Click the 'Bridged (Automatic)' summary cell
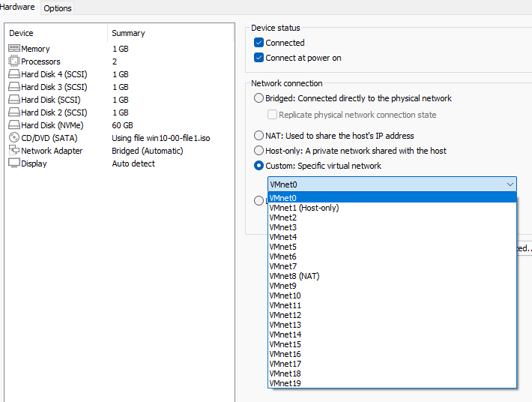This screenshot has width=532, height=402. pos(148,151)
